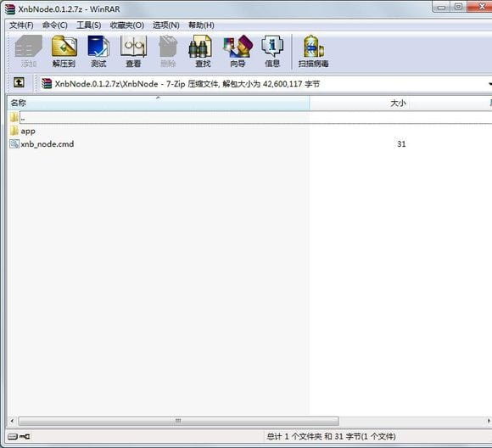Click the WinRAR title bar app icon
This screenshot has height=448, width=492.
coord(10,9)
